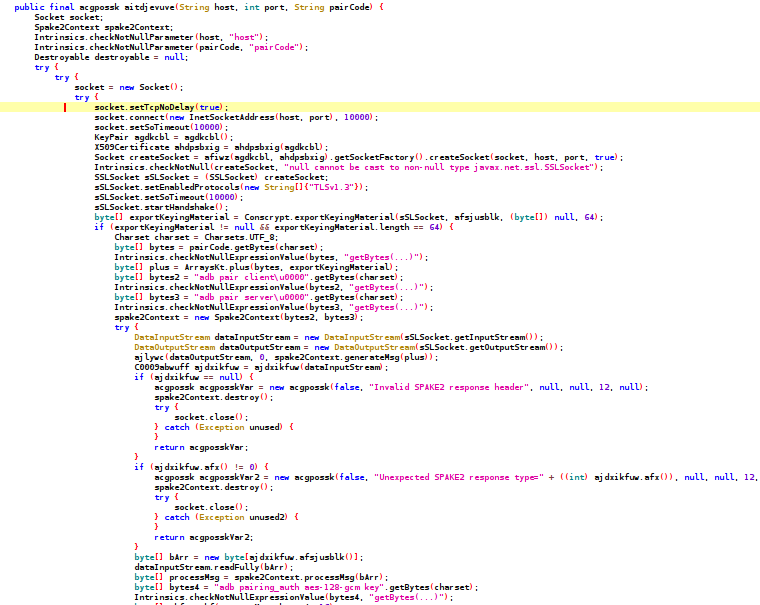The image size is (760, 605).
Task: Click the 'if (ajdxikfuw.afx() != 0)' condition
Action: [196, 467]
